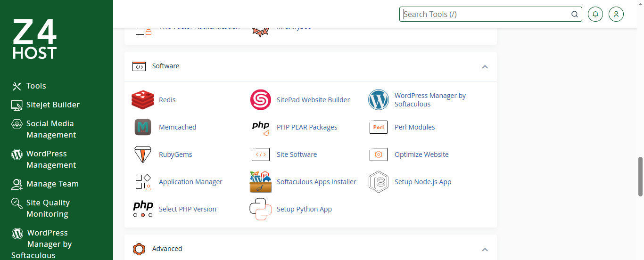Open the Redis link
This screenshot has width=644, height=260.
click(x=167, y=100)
